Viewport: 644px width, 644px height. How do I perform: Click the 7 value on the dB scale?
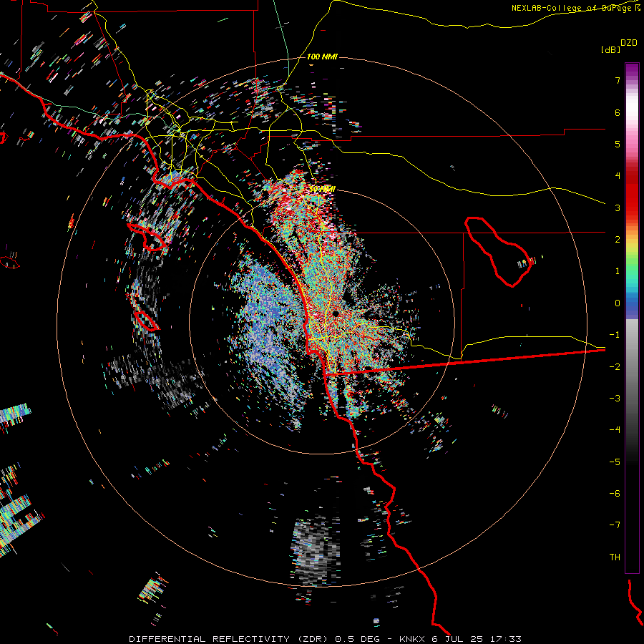pyautogui.click(x=618, y=80)
